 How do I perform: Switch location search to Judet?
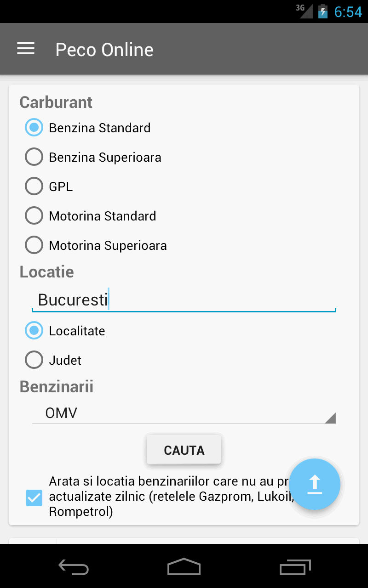pos(34,360)
